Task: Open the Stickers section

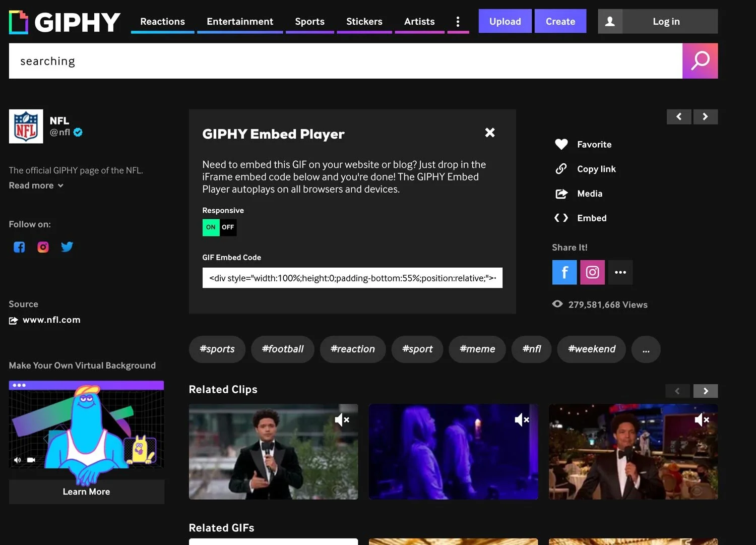Action: (x=364, y=21)
